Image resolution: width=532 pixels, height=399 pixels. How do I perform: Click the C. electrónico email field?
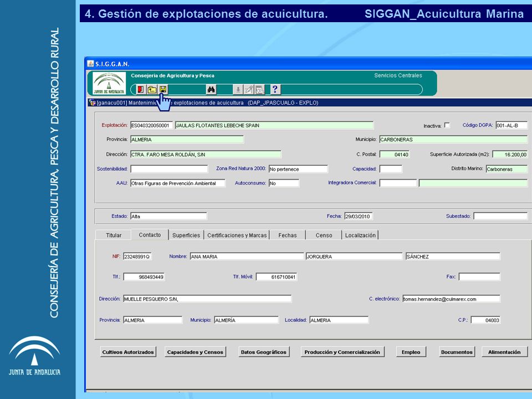(451, 299)
